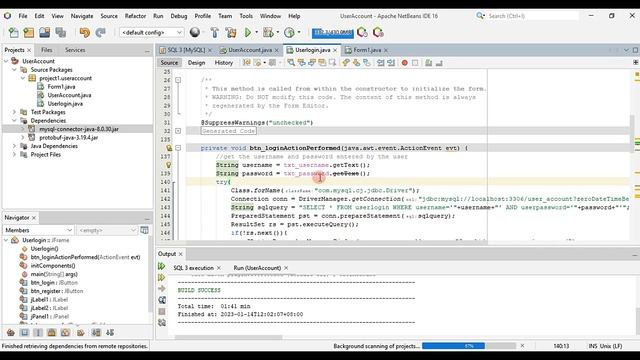Cancel background scanning with the X button
Viewport: 640px width, 360px height.
click(x=522, y=346)
